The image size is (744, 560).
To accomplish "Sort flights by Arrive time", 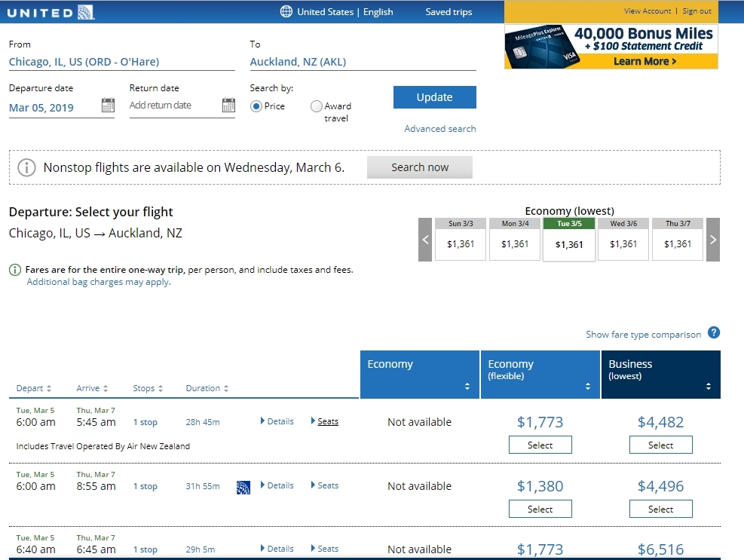I will tap(92, 388).
